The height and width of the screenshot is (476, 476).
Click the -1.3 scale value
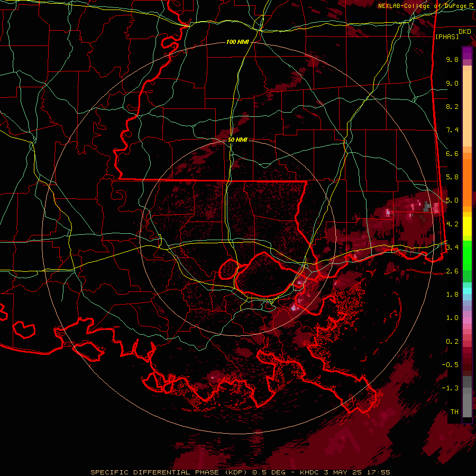450,388
